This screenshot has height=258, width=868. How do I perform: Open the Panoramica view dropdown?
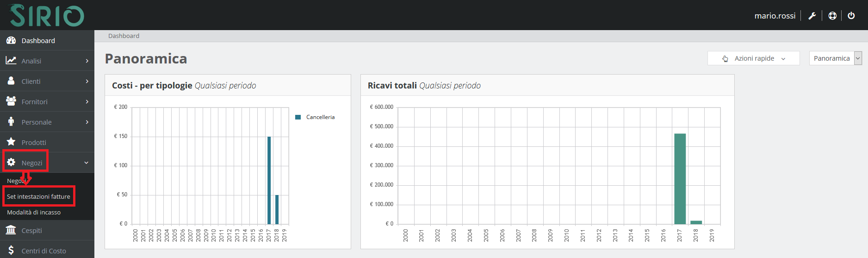click(x=835, y=58)
